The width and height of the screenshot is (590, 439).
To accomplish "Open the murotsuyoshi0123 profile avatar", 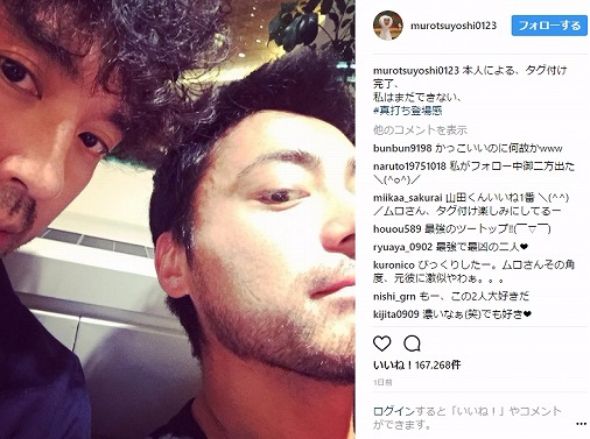I will 388,25.
